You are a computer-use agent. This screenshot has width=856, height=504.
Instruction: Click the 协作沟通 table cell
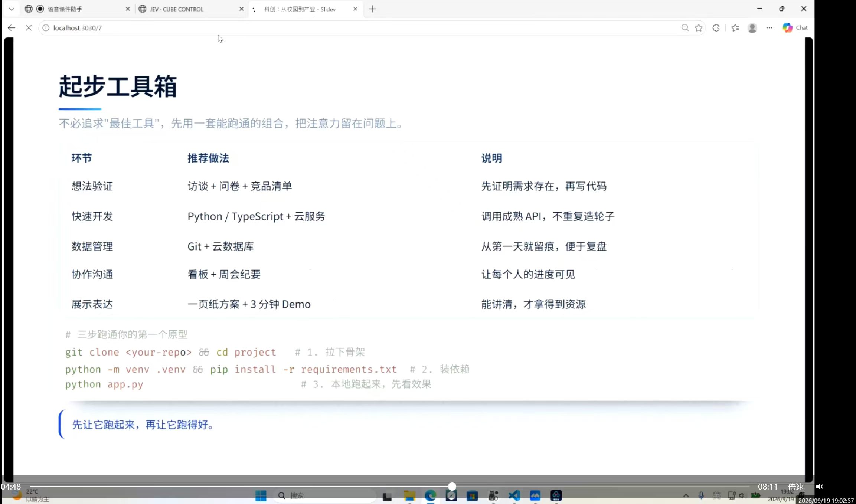pyautogui.click(x=92, y=275)
